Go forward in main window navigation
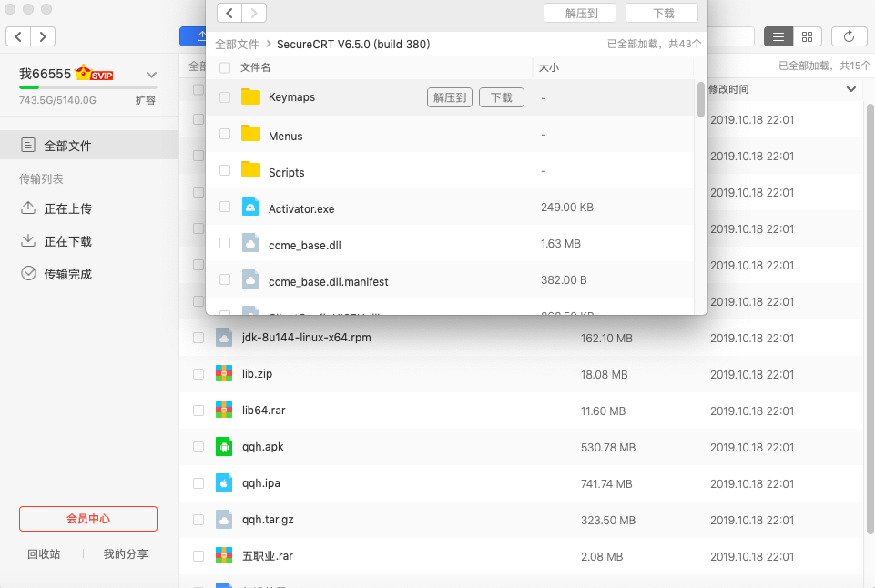 click(x=43, y=36)
